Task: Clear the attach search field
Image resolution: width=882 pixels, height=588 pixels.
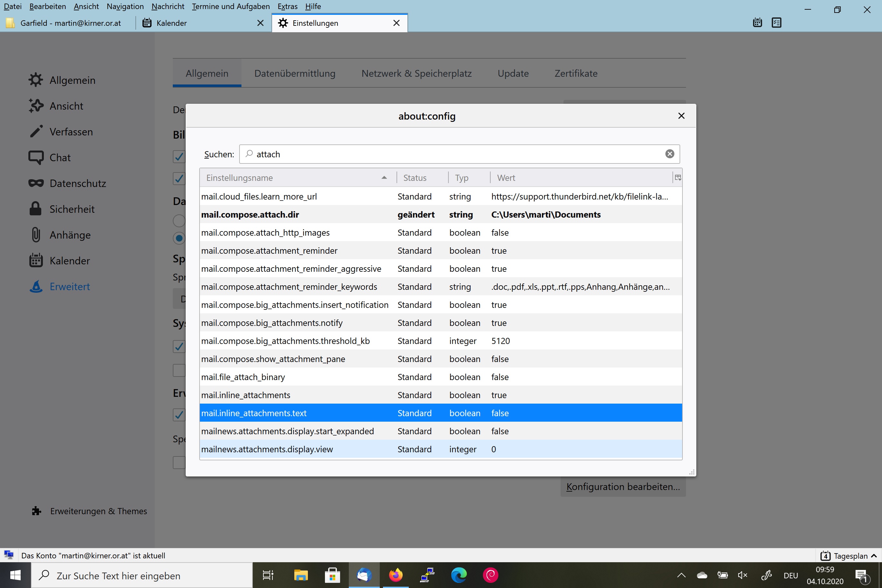Action: tap(669, 154)
